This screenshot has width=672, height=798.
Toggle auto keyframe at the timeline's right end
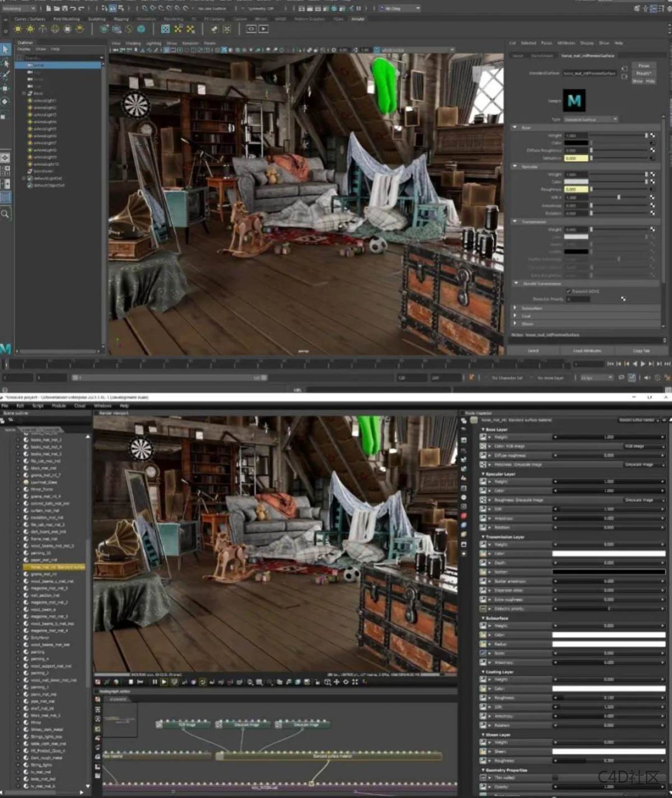coord(666,377)
